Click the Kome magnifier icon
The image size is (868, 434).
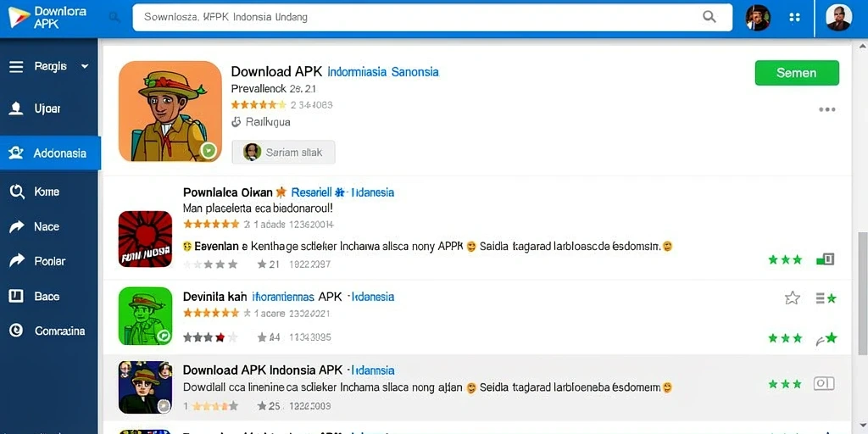[x=17, y=192]
